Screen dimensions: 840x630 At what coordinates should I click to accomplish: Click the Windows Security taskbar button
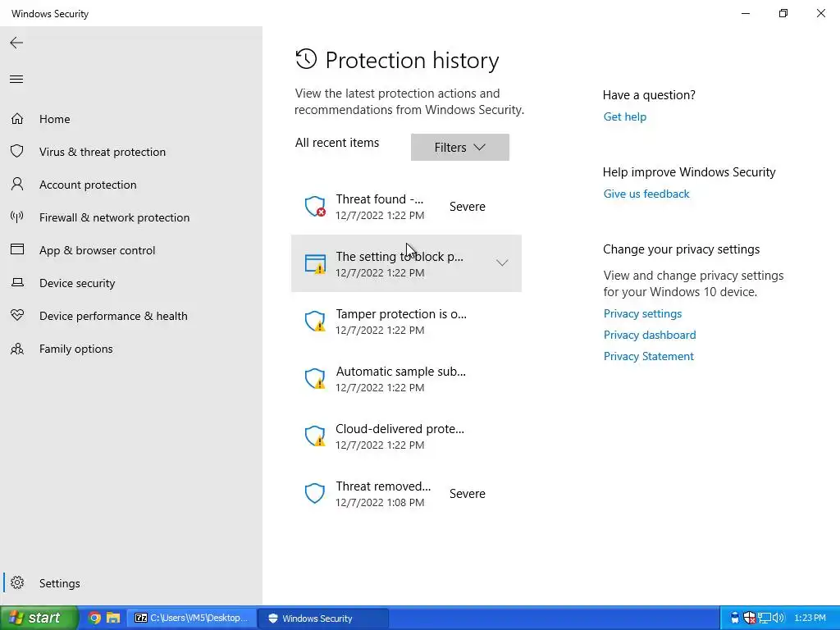point(323,619)
